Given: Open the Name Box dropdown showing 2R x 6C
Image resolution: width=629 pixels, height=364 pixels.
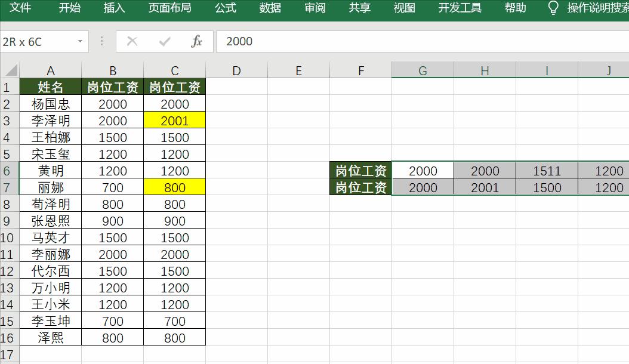Looking at the screenshot, I should click(81, 42).
